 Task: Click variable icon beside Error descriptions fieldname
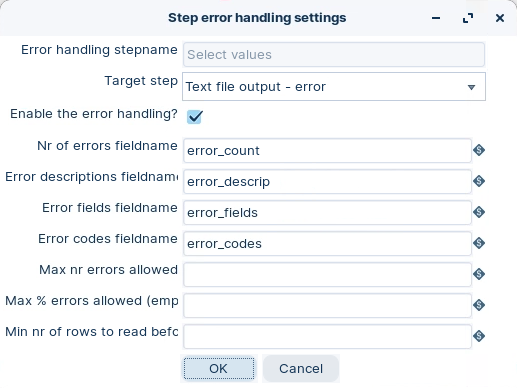click(x=479, y=181)
